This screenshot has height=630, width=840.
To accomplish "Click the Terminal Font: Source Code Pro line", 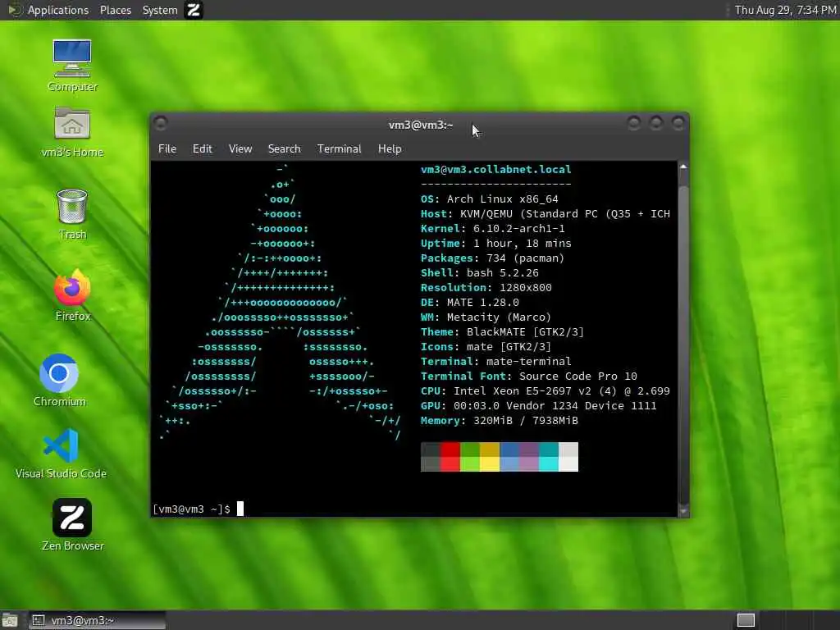I will 529,376.
